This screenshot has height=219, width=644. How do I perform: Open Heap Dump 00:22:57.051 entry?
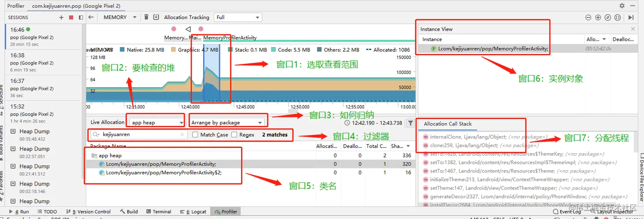click(42, 152)
